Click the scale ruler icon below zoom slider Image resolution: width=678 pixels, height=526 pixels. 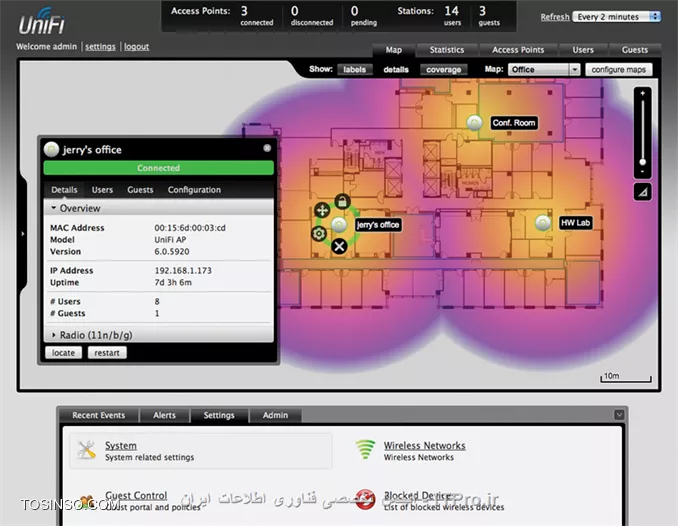643,192
